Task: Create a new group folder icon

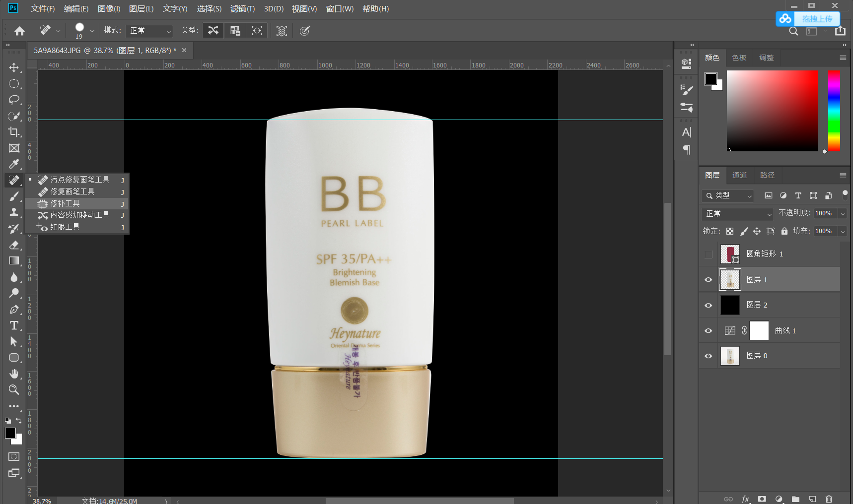Action: 795,499
